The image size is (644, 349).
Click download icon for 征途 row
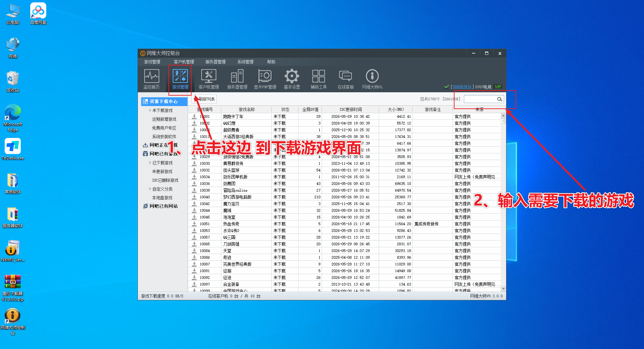[194, 278]
